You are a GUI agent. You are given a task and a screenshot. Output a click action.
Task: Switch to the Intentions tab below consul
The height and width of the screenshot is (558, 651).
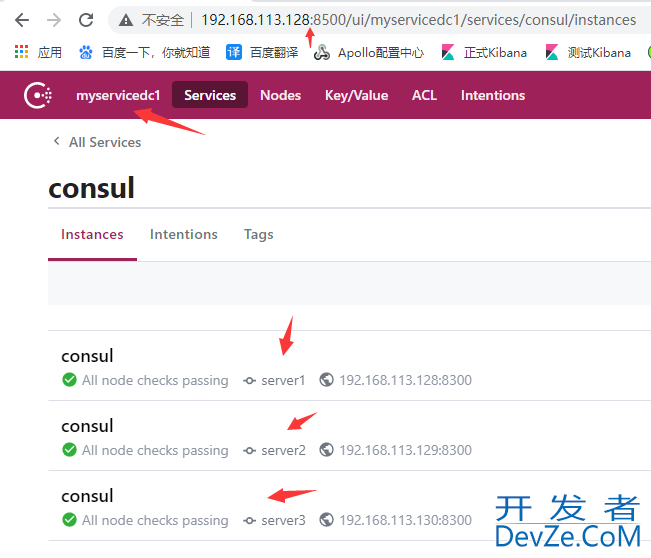click(184, 235)
